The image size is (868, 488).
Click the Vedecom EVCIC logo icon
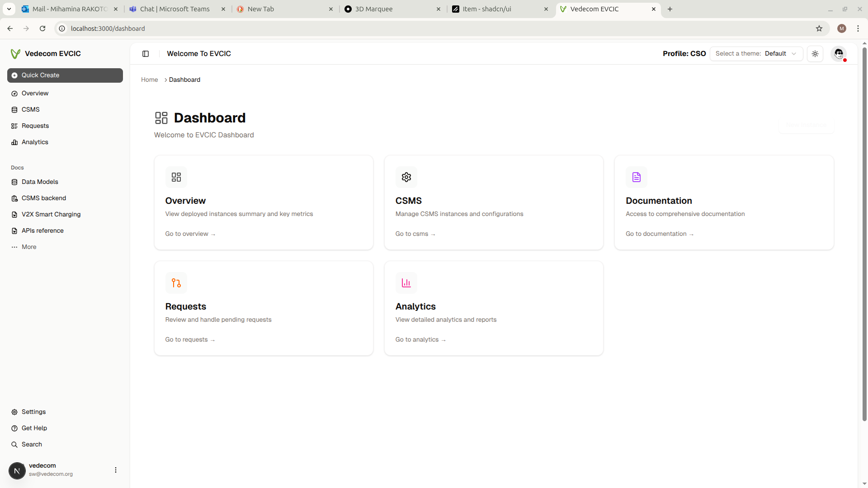[x=15, y=54]
